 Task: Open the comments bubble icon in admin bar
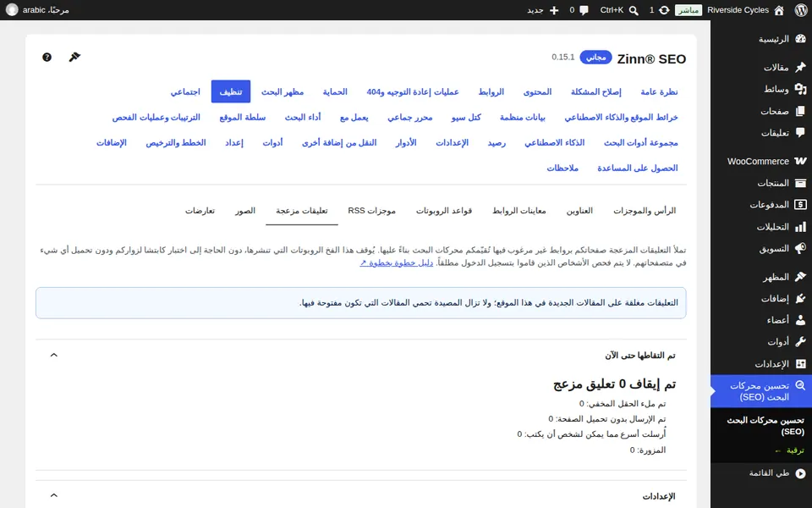[x=584, y=10]
